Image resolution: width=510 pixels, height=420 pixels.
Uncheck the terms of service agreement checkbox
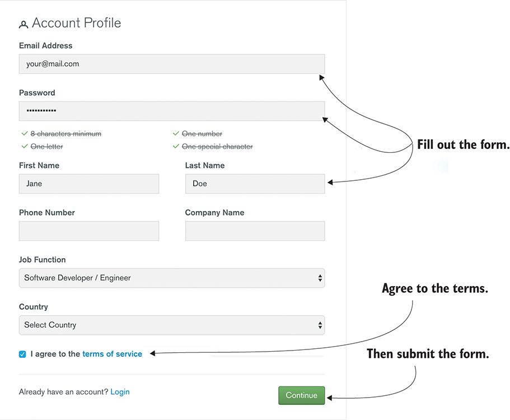[22, 354]
